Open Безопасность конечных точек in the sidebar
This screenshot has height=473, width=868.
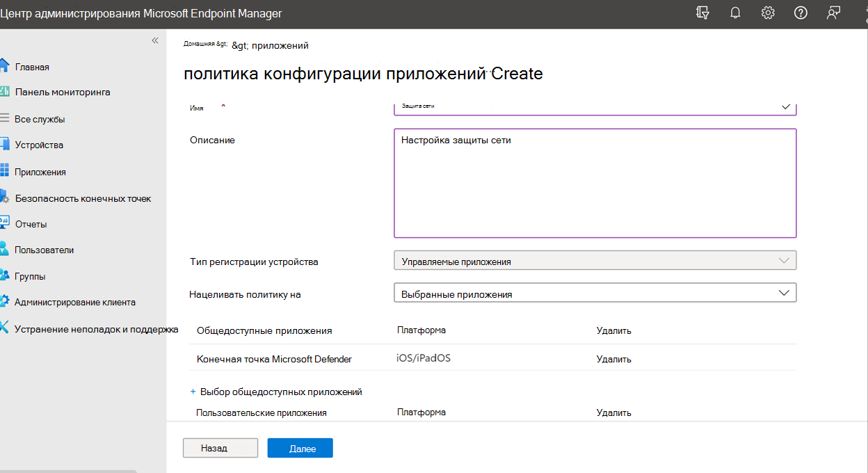click(x=83, y=198)
